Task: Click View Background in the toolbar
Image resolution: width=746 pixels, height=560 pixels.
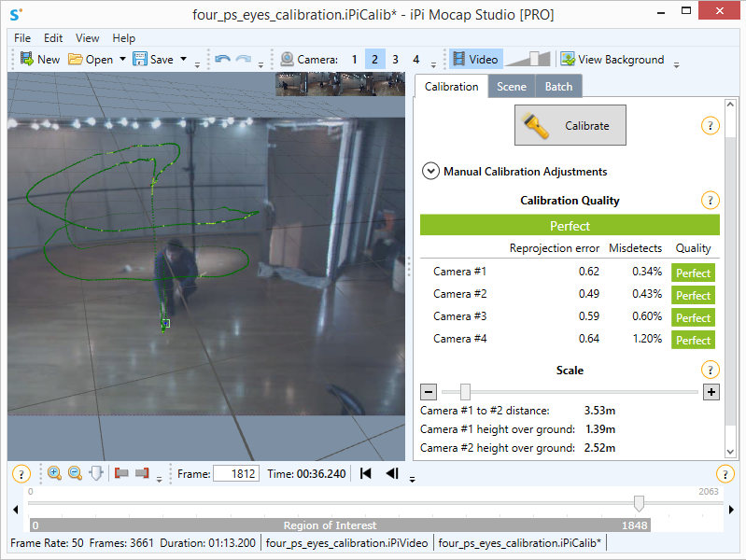Action: (x=612, y=59)
